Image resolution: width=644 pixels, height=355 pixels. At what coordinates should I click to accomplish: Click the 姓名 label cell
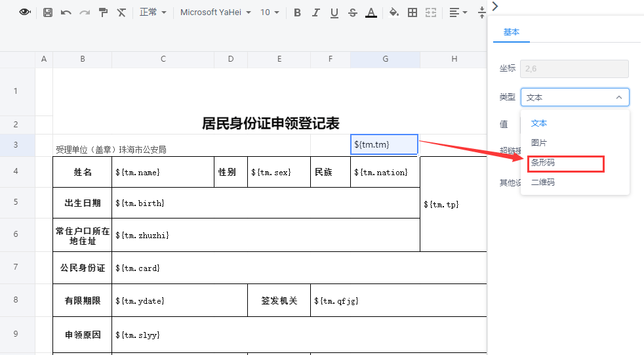tap(83, 172)
